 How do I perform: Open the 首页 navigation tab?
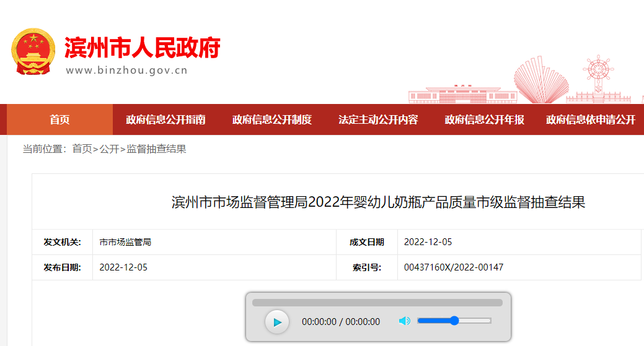pos(60,119)
